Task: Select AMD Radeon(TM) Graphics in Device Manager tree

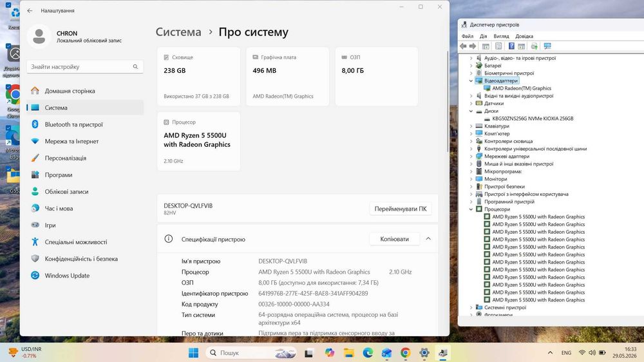Action: point(522,88)
